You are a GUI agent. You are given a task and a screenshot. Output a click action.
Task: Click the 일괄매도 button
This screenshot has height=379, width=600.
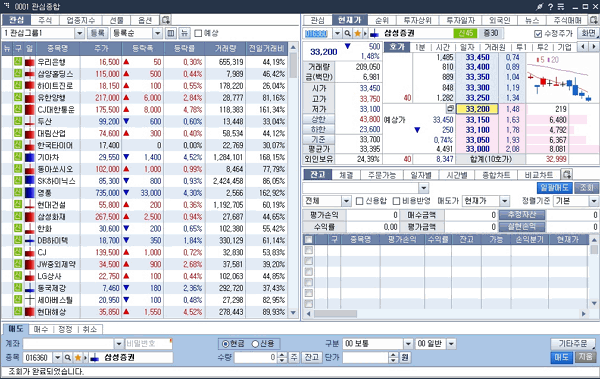(x=554, y=188)
